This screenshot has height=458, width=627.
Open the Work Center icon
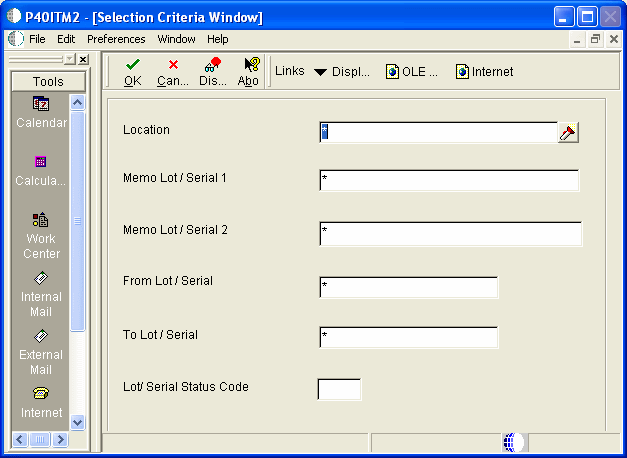click(x=41, y=220)
